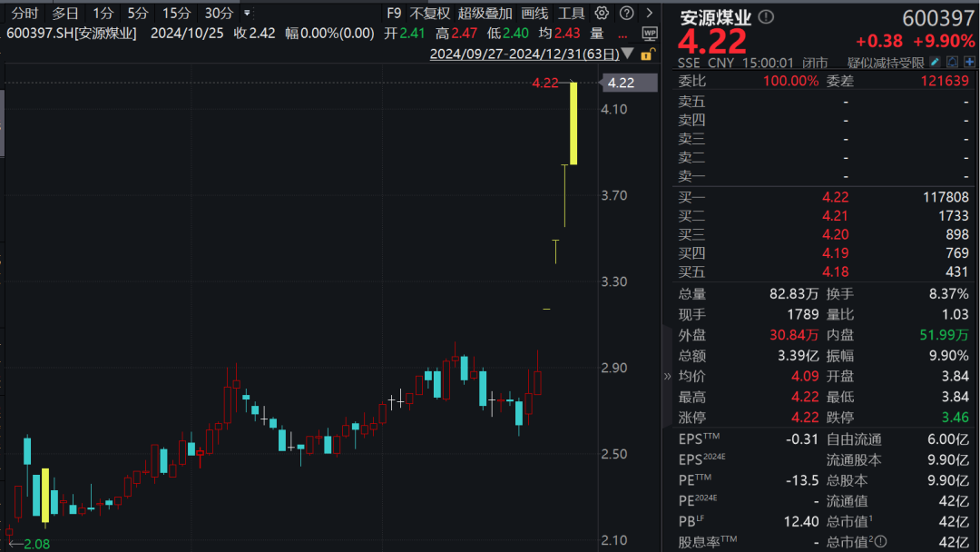Click 量 volume label in header

click(x=597, y=34)
